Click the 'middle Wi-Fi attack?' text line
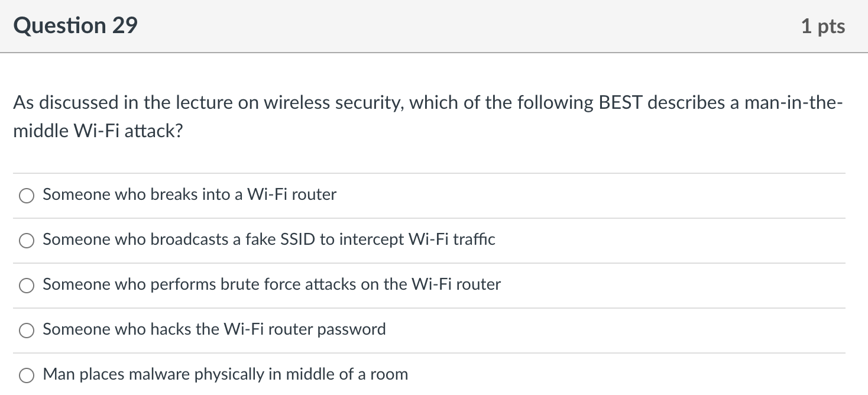The height and width of the screenshot is (395, 868). (98, 131)
